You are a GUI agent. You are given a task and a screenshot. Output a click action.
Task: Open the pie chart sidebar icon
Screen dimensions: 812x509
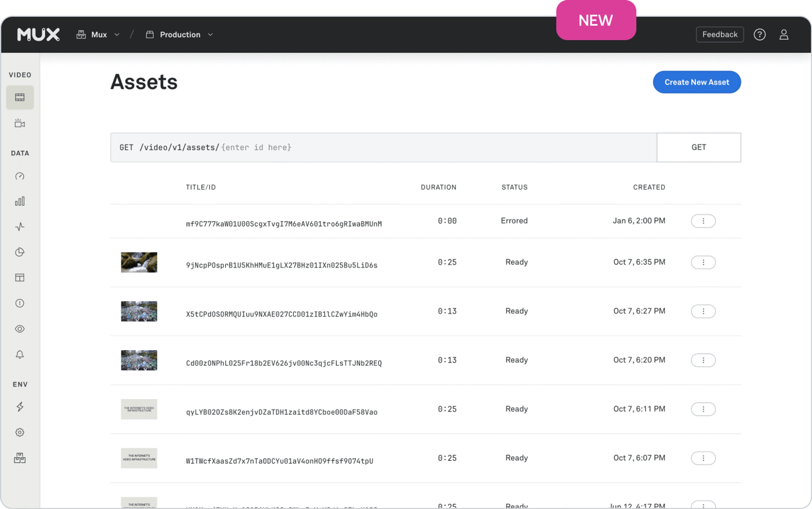[20, 252]
